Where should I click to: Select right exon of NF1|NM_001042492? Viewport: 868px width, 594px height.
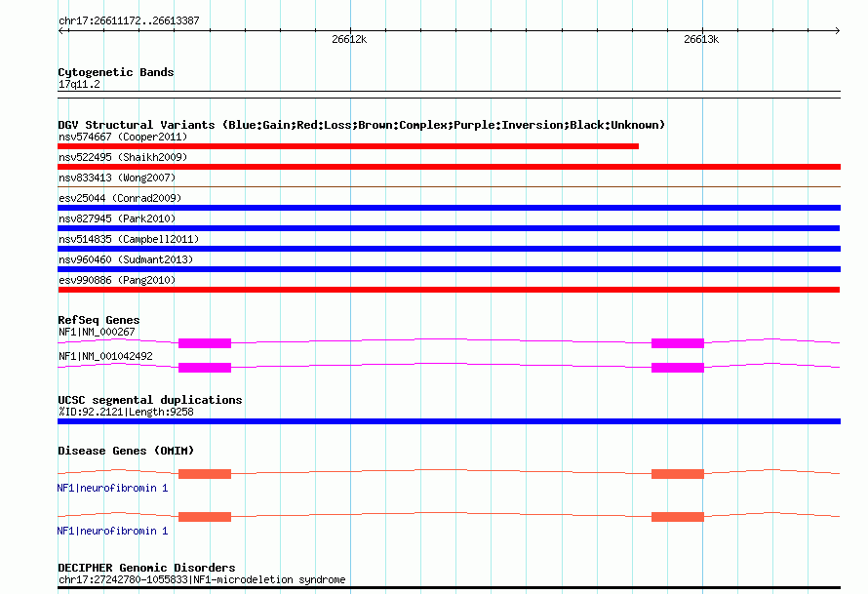pyautogui.click(x=678, y=368)
